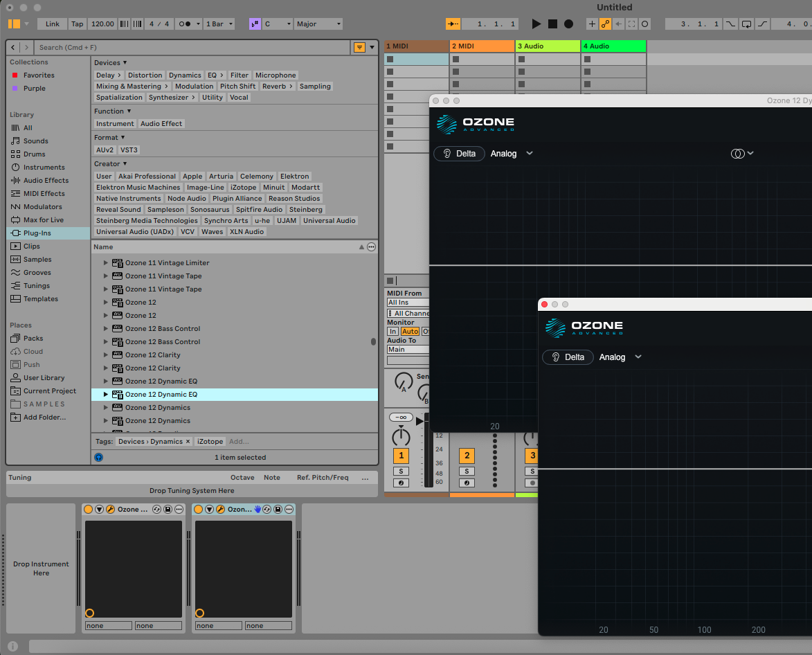This screenshot has height=655, width=812.
Task: Toggle track 2 activator button
Action: pyautogui.click(x=467, y=456)
